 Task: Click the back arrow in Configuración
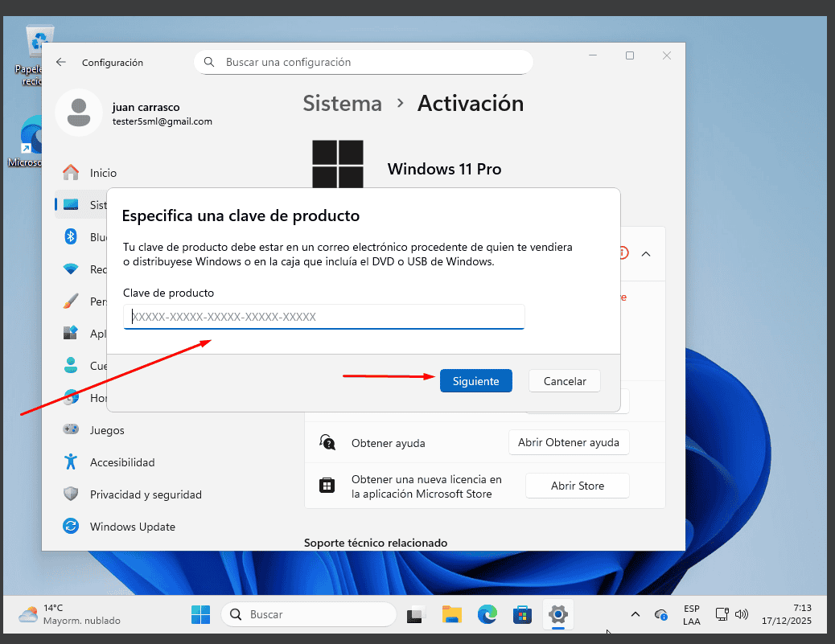pos(61,62)
